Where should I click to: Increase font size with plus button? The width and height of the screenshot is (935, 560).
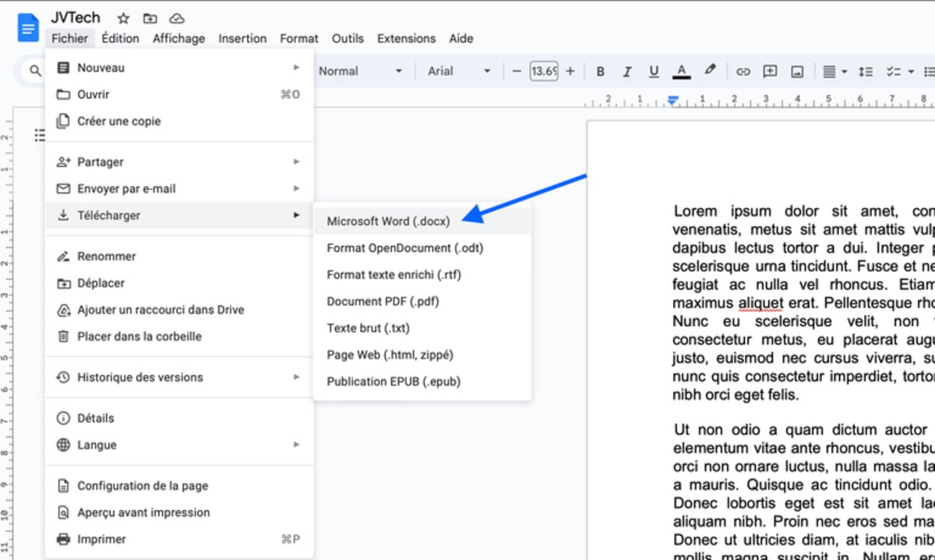tap(570, 72)
